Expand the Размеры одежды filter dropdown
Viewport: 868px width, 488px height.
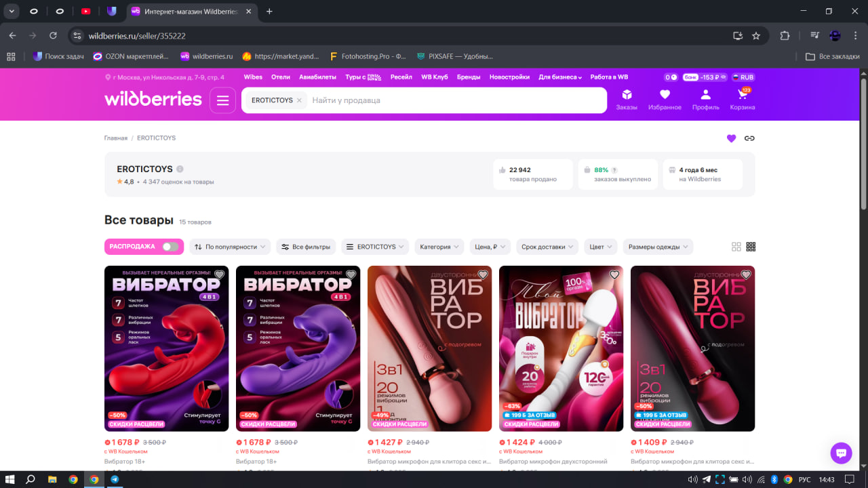pos(658,247)
